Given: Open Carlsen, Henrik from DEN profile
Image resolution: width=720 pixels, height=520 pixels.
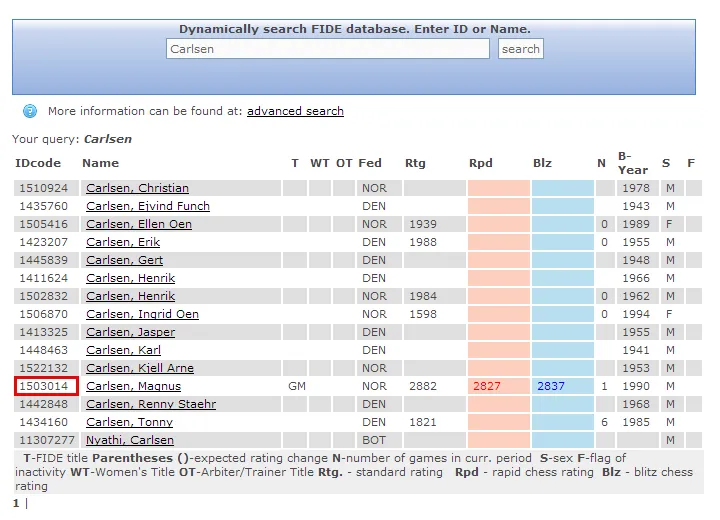Looking at the screenshot, I should pos(130,278).
